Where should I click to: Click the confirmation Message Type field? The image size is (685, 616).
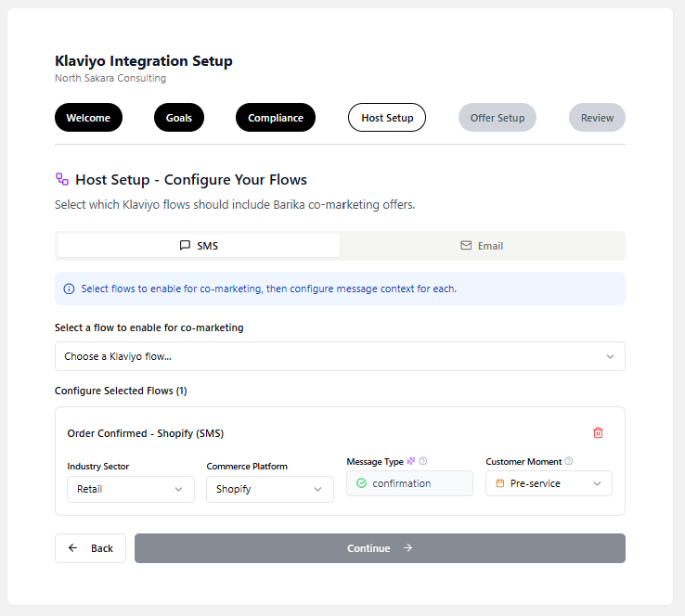click(x=409, y=483)
